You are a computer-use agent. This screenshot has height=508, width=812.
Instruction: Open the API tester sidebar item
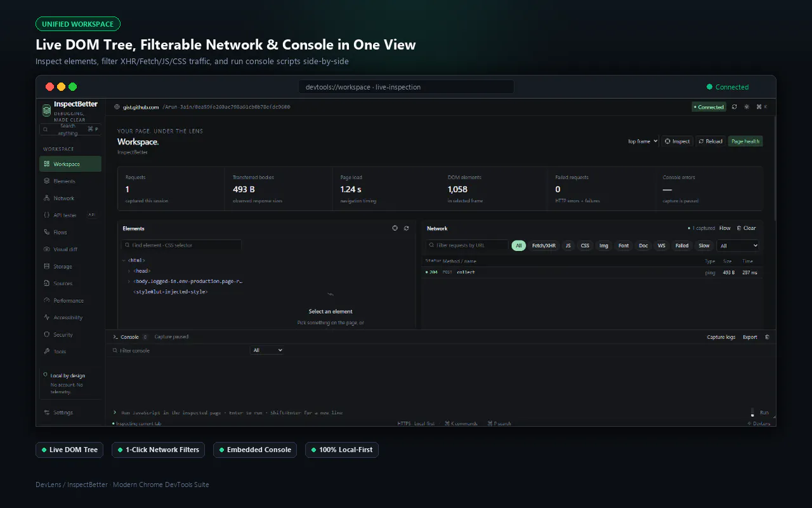tap(70, 215)
